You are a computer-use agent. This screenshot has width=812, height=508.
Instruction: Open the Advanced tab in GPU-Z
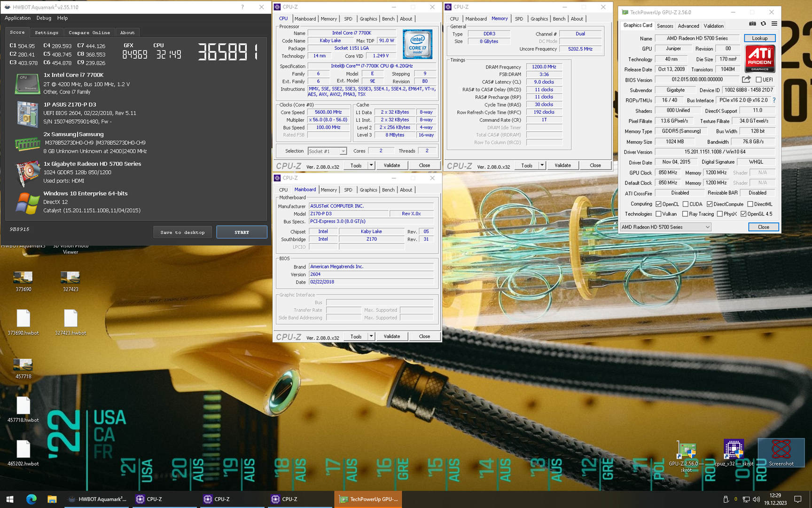click(x=688, y=26)
